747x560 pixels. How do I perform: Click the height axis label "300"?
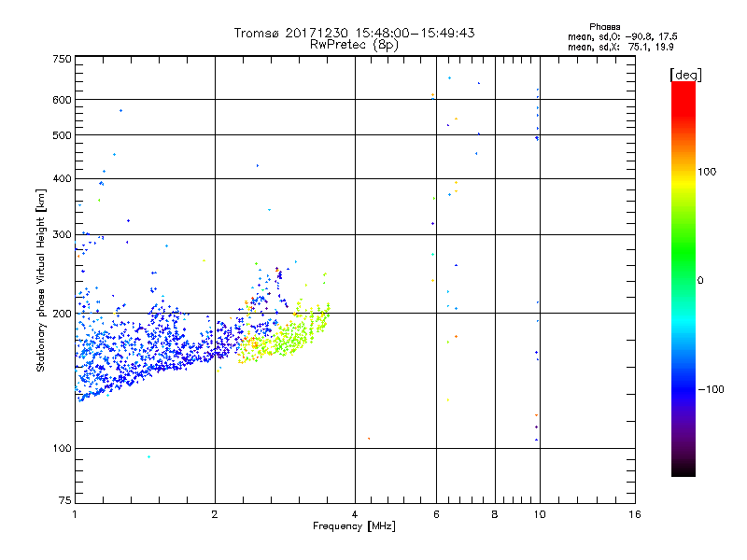click(62, 234)
